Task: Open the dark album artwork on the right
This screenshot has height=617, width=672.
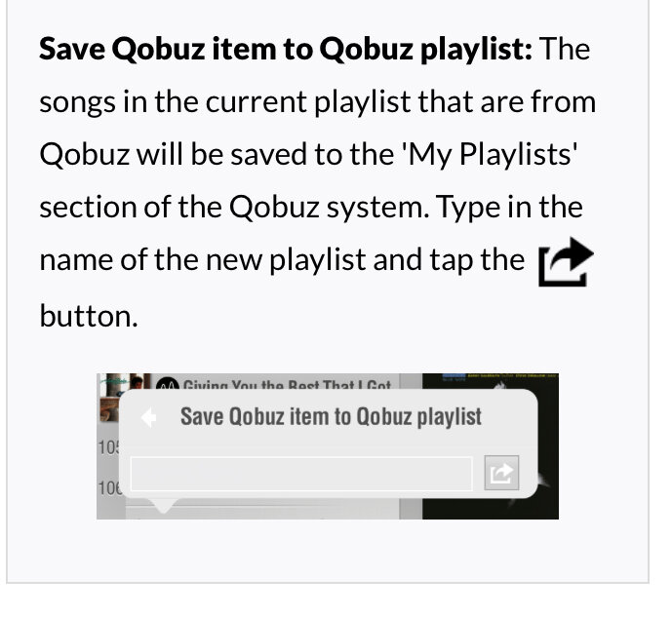Action: [491, 446]
